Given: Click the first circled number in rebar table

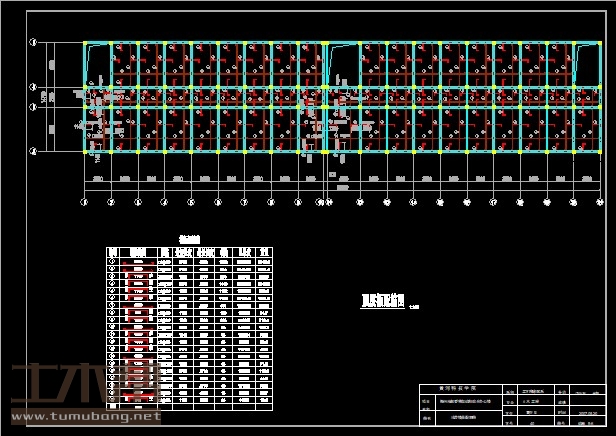Looking at the screenshot, I should point(113,260).
